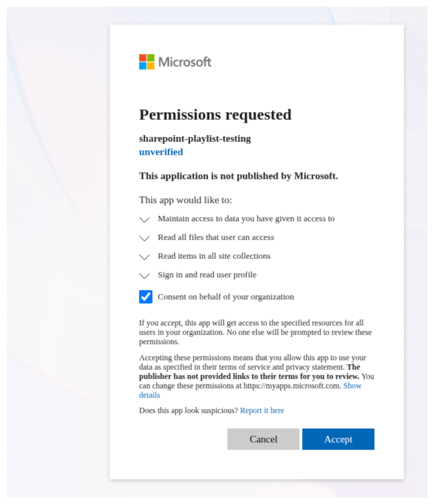434x504 pixels.
Task: Cancel the permissions request
Action: click(x=263, y=439)
